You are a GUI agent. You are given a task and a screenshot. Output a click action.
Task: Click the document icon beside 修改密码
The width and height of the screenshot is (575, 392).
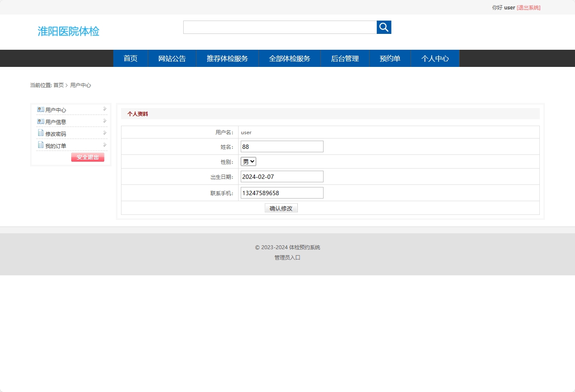[41, 133]
